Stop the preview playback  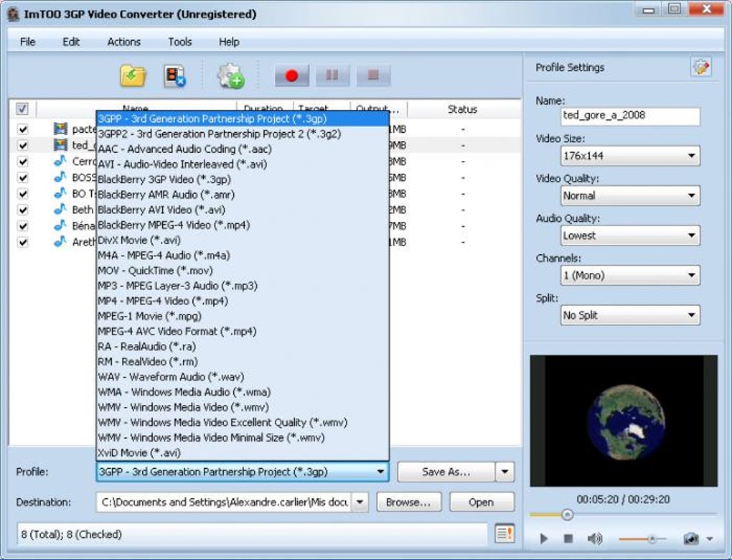pos(568,538)
